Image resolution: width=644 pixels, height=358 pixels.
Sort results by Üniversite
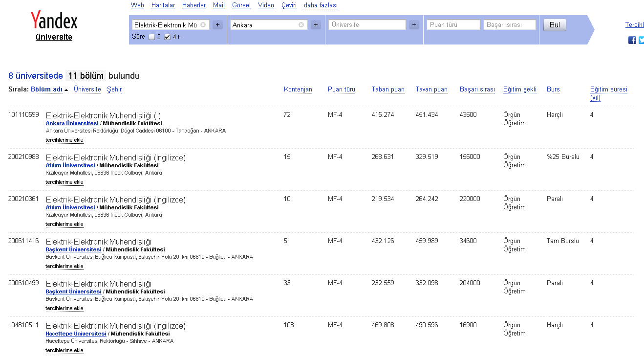tap(87, 89)
